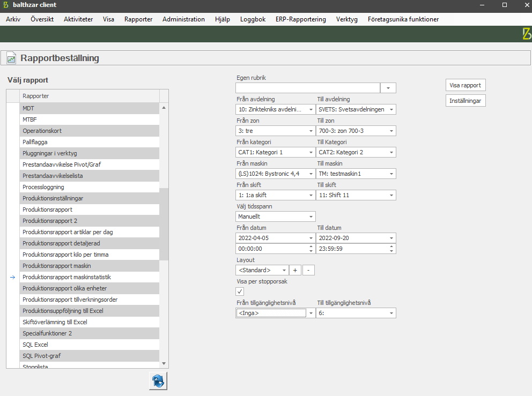Click the plus button to add layout
Image resolution: width=532 pixels, height=396 pixels.
(x=295, y=270)
